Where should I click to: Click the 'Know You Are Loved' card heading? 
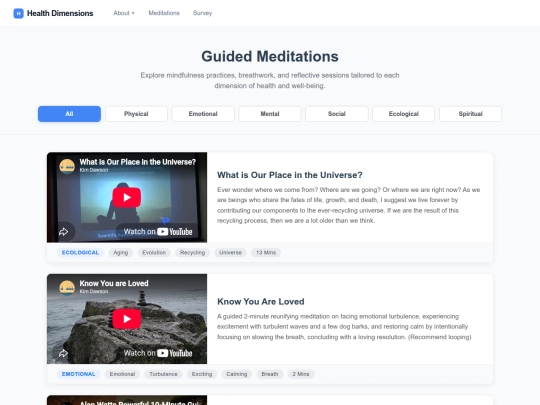[261, 302]
